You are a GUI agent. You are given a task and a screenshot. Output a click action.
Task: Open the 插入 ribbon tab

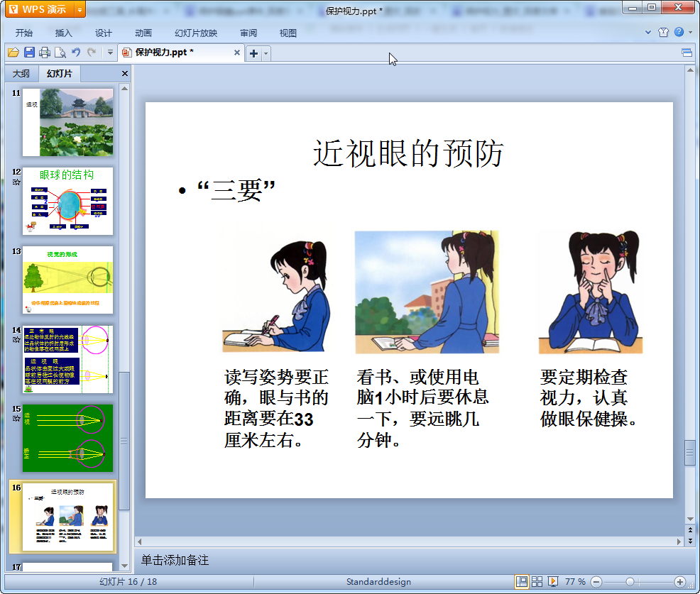(63, 33)
